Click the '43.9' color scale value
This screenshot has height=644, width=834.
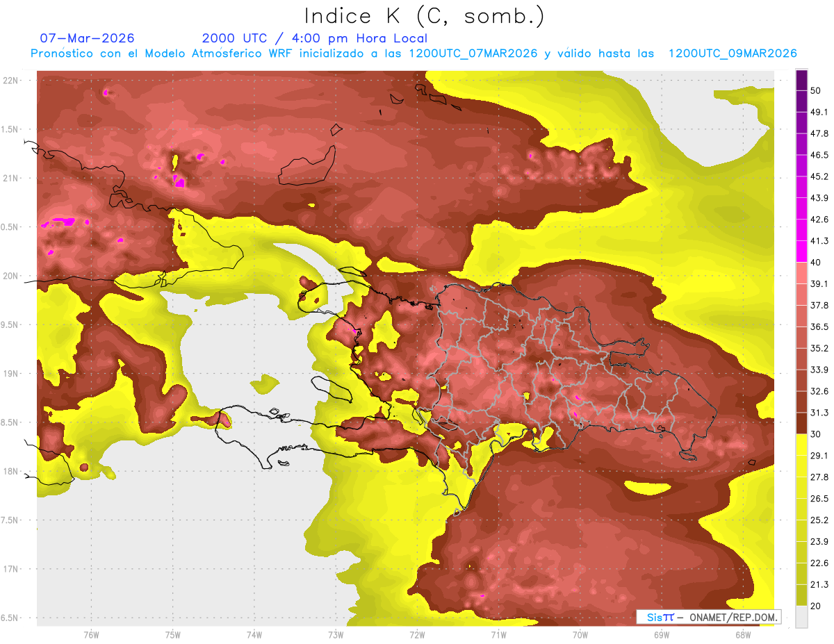click(x=819, y=198)
